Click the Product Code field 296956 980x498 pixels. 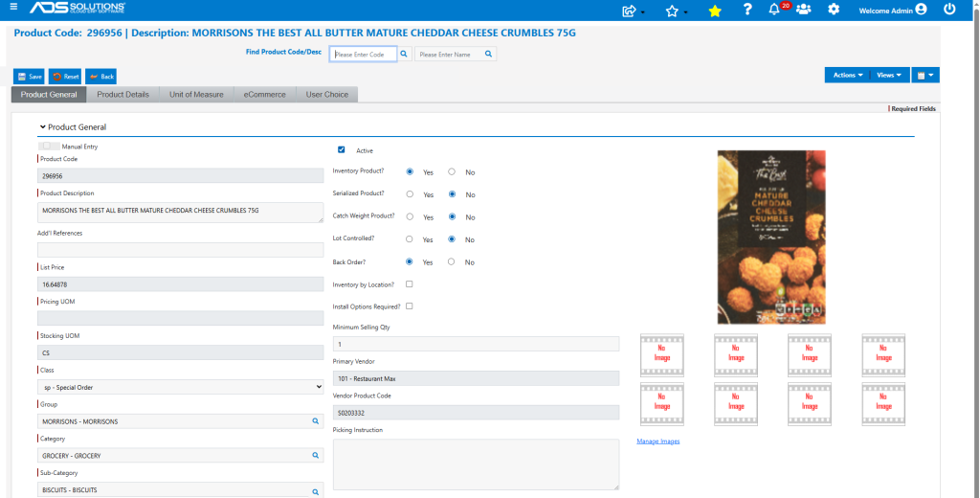[181, 176]
